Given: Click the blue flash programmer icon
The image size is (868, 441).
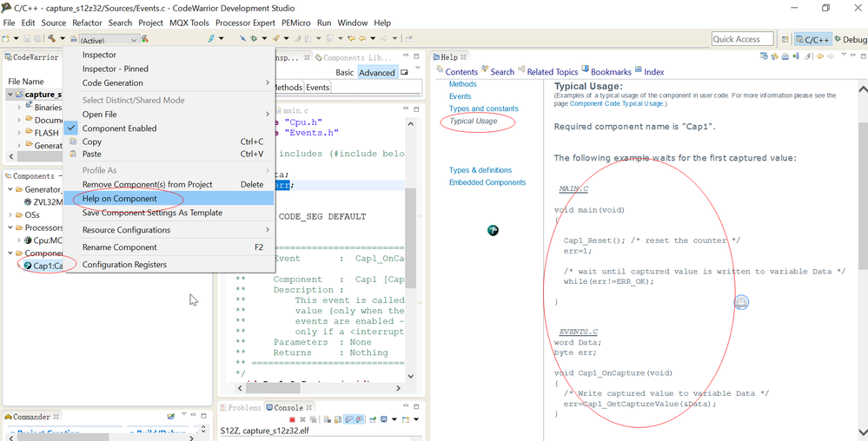Looking at the screenshot, I should pyautogui.click(x=211, y=38).
